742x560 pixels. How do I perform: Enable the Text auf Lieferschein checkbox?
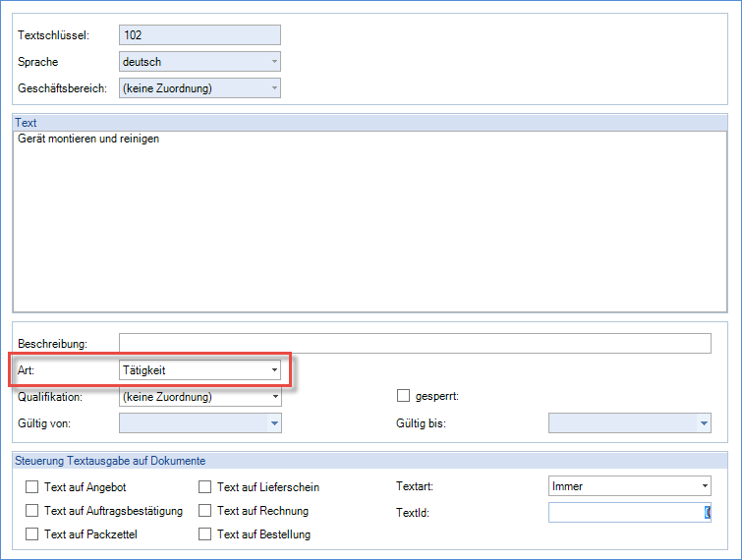[205, 487]
